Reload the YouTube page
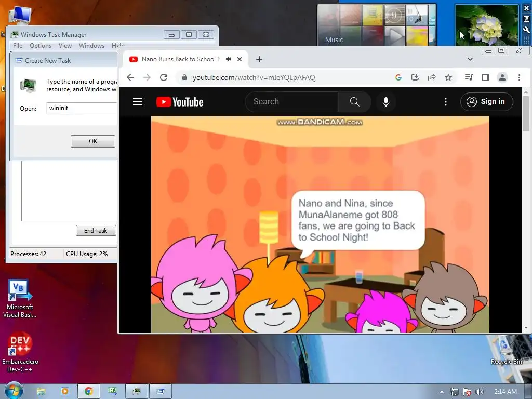 164,78
